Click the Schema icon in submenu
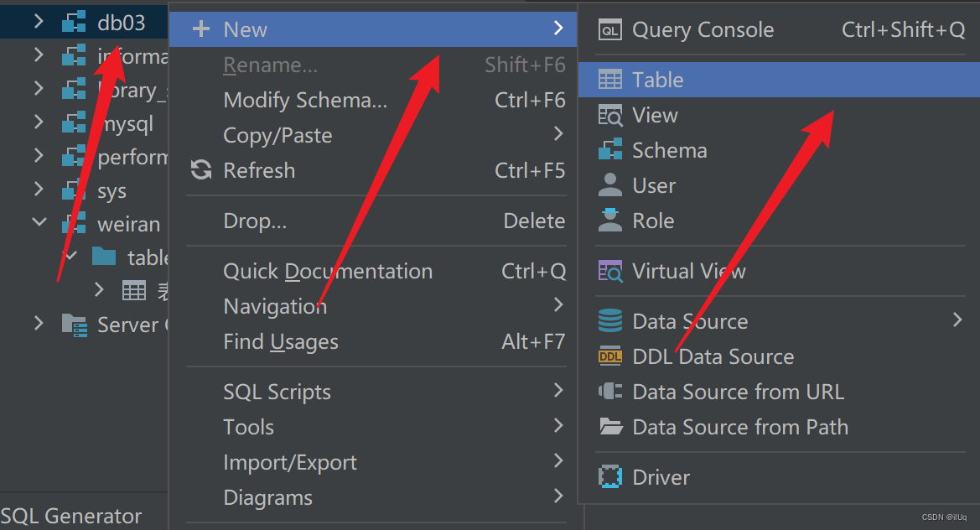 (609, 150)
